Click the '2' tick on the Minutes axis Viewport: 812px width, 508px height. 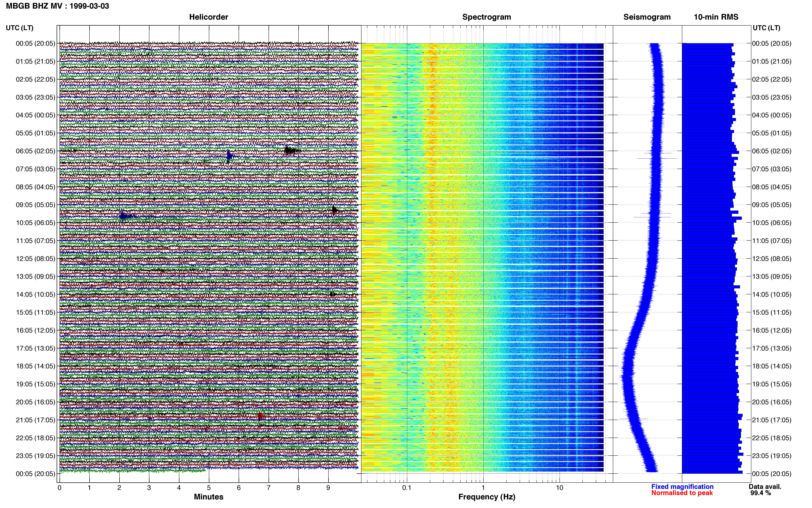tap(119, 488)
